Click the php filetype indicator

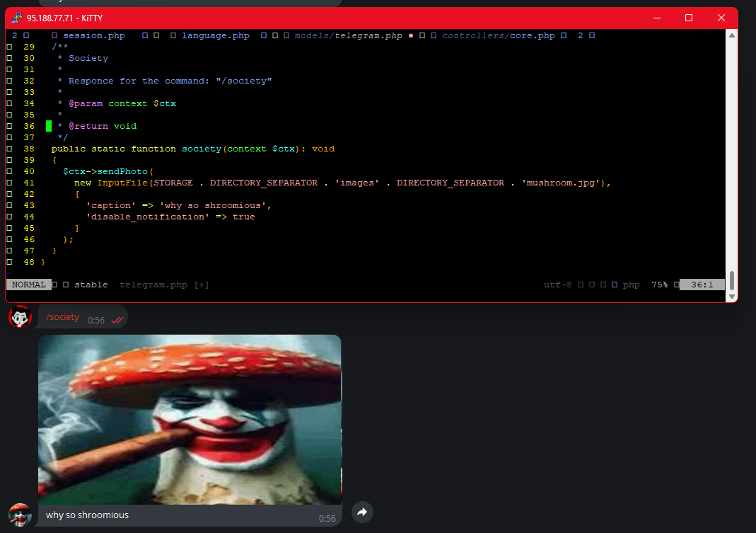[x=631, y=285]
